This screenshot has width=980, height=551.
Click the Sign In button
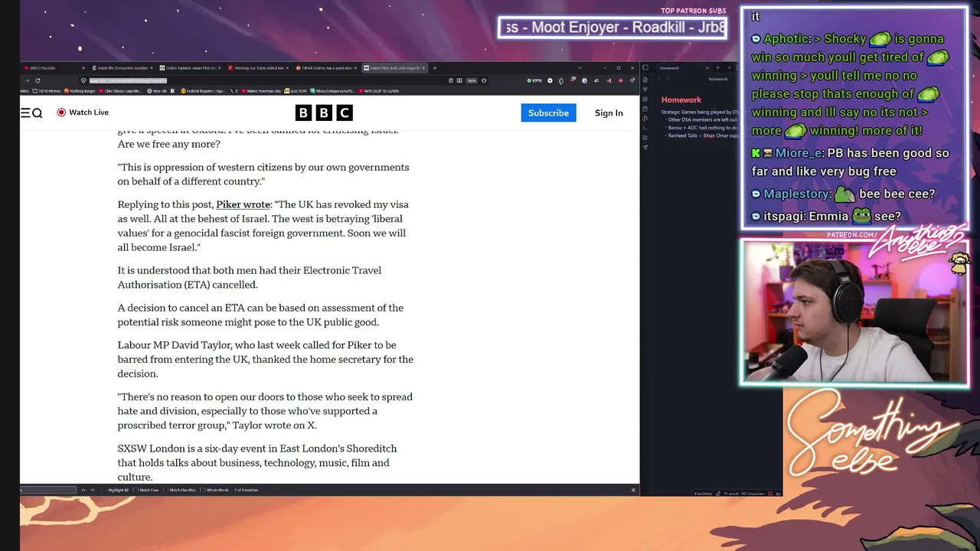[609, 113]
